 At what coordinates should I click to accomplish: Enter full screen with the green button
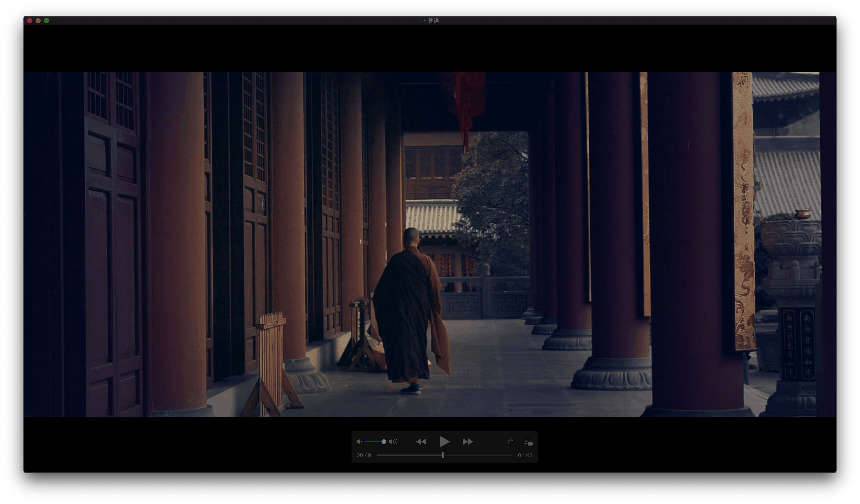pyautogui.click(x=46, y=21)
